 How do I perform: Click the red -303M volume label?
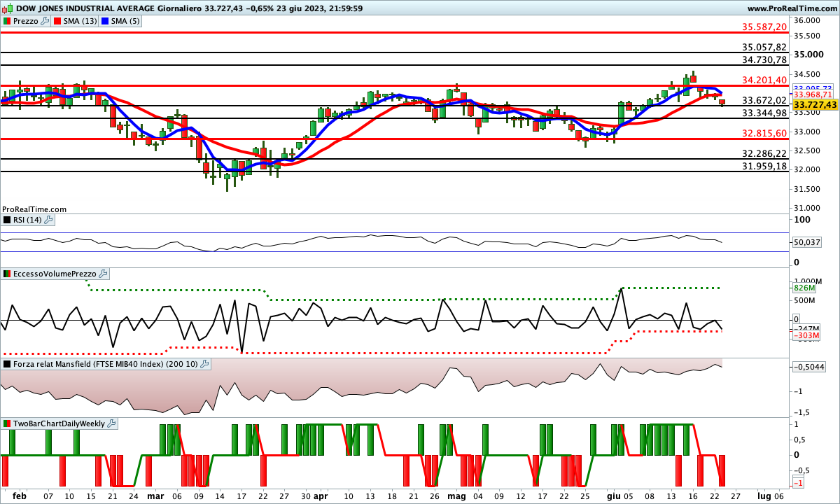pyautogui.click(x=806, y=336)
